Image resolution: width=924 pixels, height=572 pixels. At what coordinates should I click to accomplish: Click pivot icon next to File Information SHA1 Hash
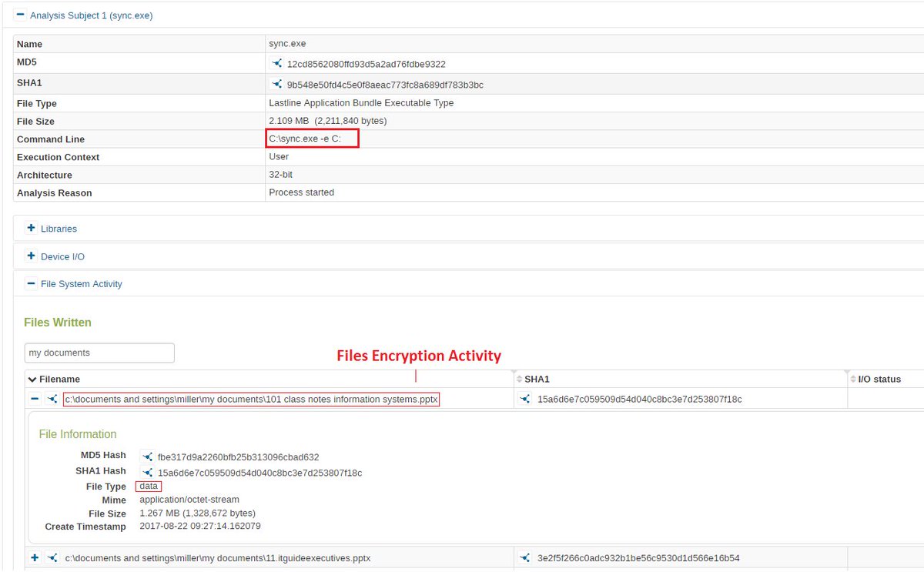pyautogui.click(x=146, y=472)
